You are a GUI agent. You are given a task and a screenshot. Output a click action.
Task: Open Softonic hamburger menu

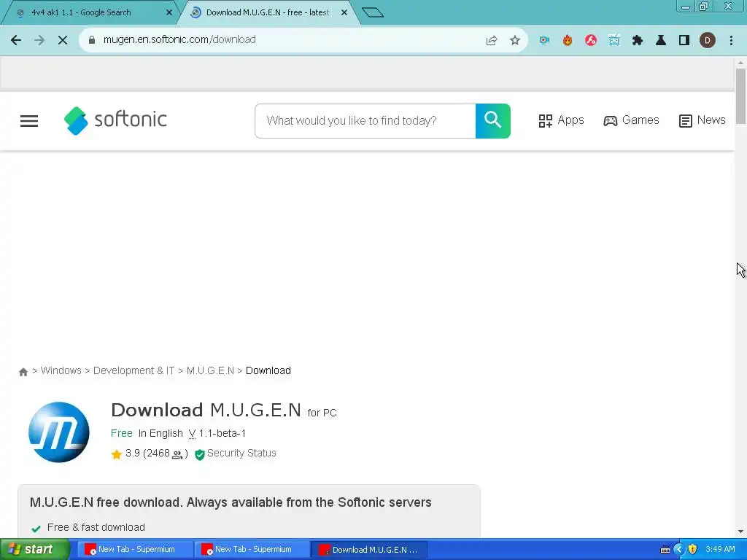(x=29, y=121)
